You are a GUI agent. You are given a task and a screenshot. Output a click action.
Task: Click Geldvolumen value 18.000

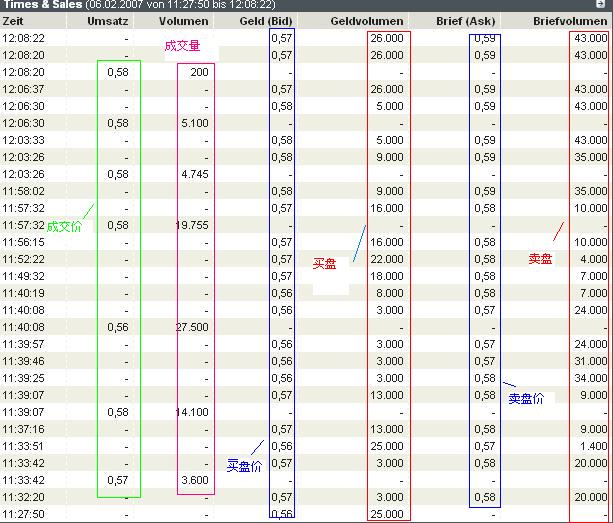(x=387, y=276)
